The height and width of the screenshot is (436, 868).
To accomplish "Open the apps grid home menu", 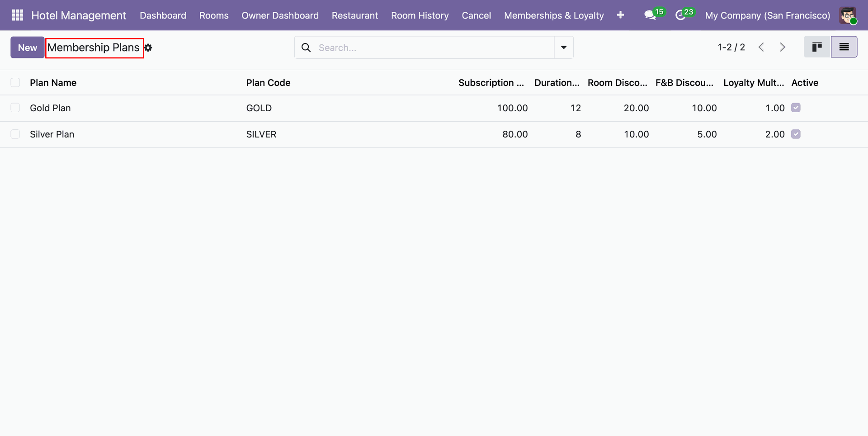I will (17, 15).
